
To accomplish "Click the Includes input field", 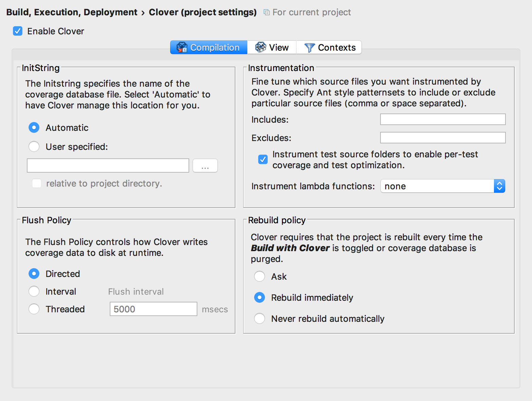I will click(x=443, y=120).
